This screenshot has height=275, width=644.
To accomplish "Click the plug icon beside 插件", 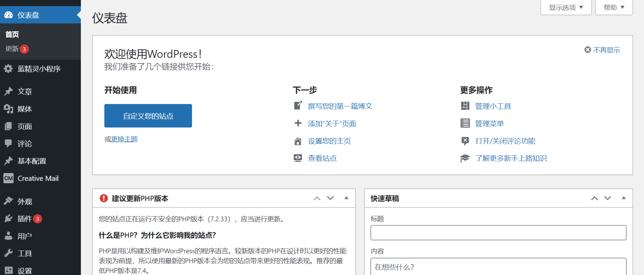I will click(x=8, y=218).
